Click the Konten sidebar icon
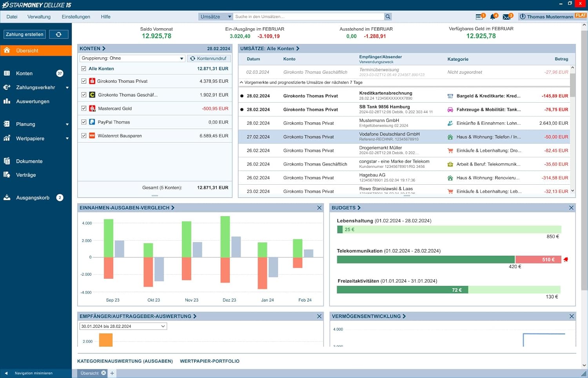 7,73
